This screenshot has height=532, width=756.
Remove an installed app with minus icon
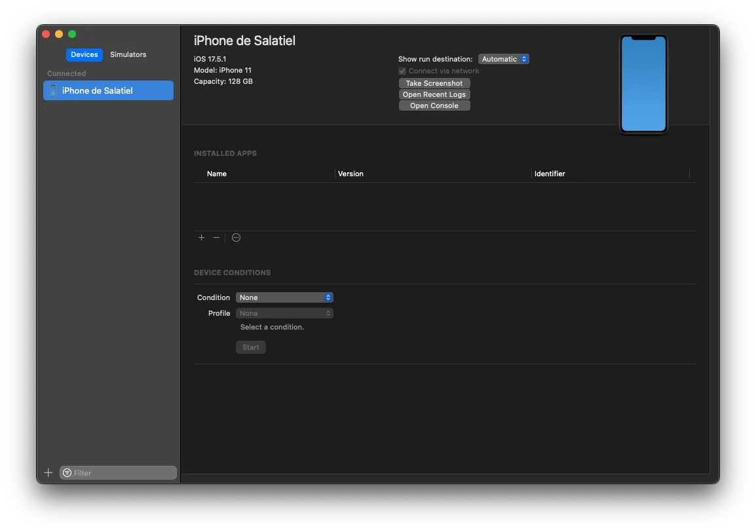[216, 237]
